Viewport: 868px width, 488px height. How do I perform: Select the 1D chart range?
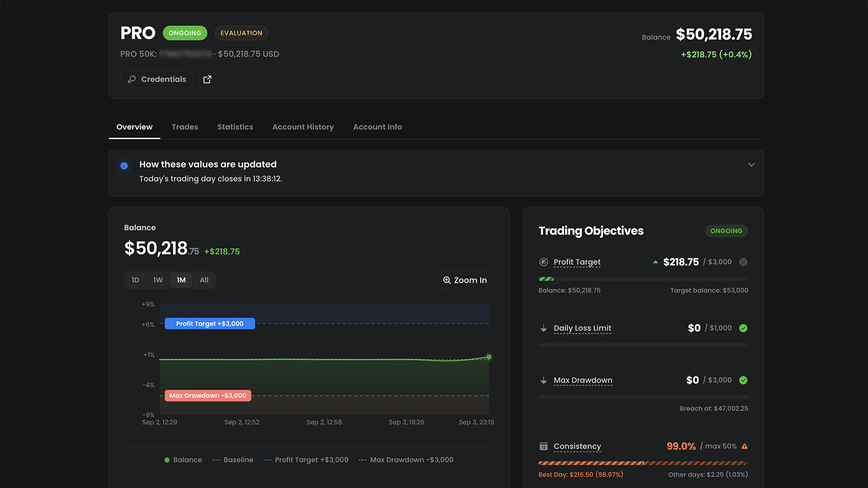click(136, 280)
